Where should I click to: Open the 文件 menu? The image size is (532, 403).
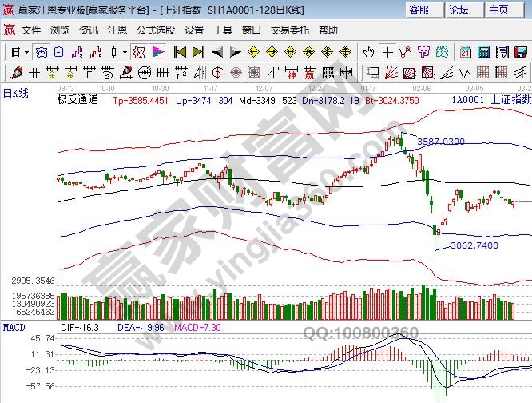30,30
